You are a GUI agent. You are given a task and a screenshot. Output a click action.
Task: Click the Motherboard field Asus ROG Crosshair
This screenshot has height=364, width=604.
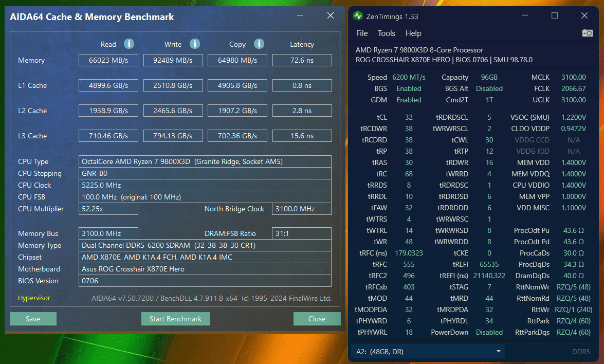click(x=205, y=269)
